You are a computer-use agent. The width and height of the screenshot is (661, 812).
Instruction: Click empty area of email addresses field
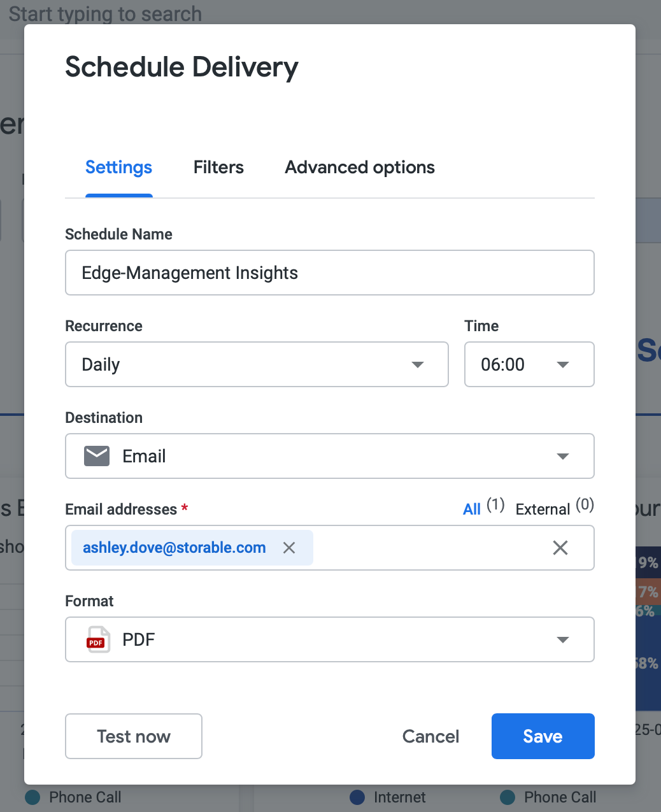[427, 548]
